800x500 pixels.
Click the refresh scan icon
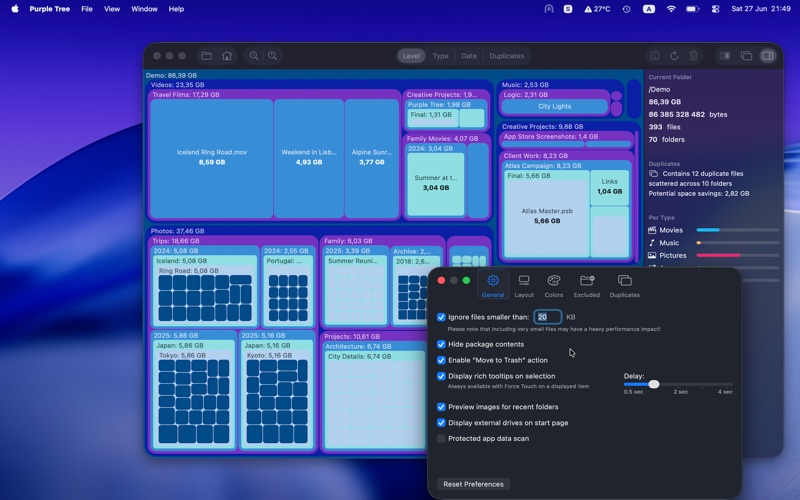click(x=674, y=56)
